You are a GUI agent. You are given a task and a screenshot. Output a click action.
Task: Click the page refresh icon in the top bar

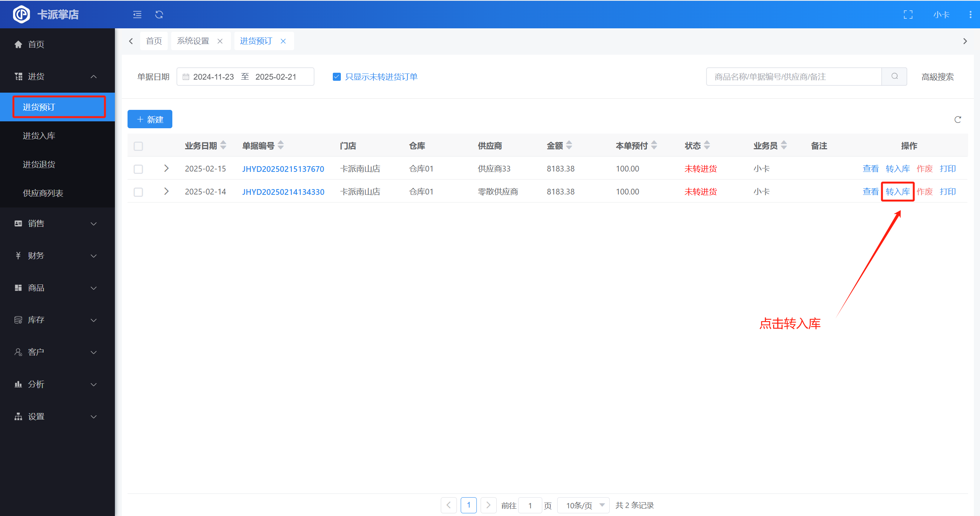(159, 15)
